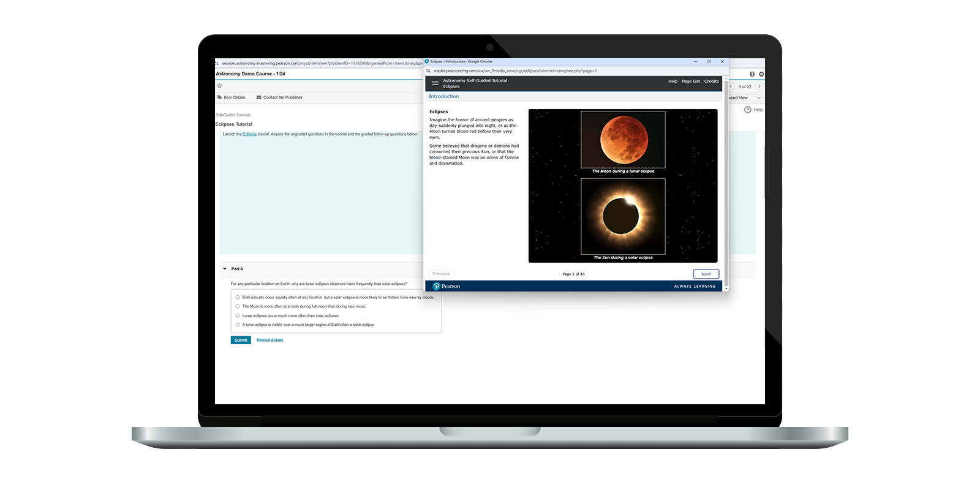Viewport: 980px width, 490px height.
Task: Click the favorite star icon
Action: 219,86
